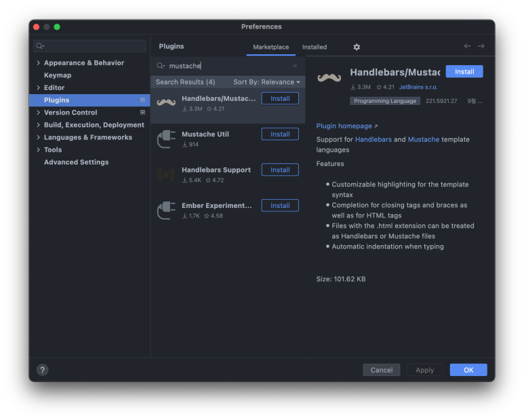Click the Handlebars/Mustache mustache icon in results
This screenshot has height=420, width=524.
point(166,102)
